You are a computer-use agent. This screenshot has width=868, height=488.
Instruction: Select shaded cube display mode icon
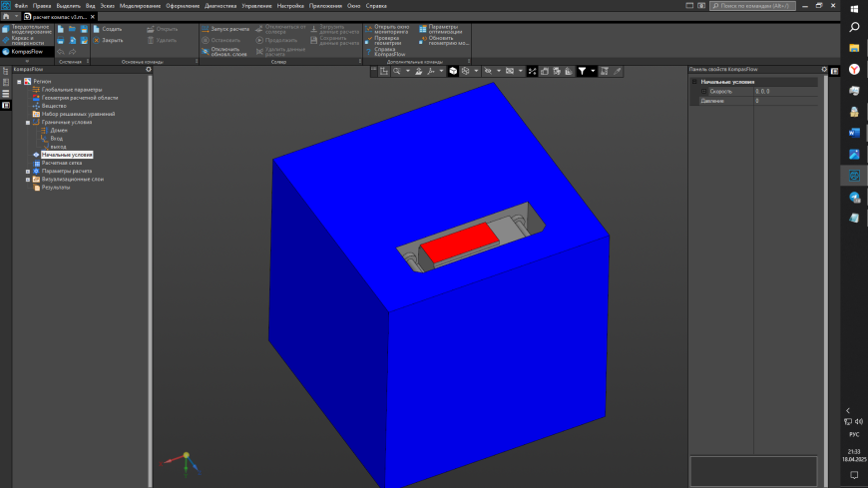(x=453, y=71)
